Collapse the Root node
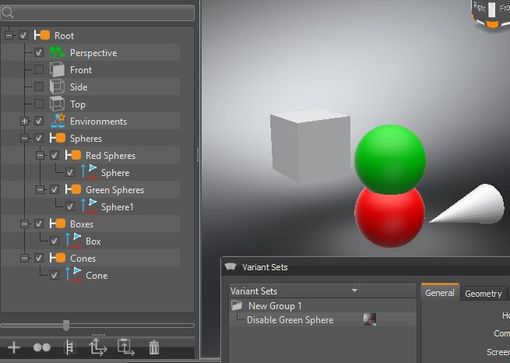This screenshot has height=363, width=510. (9, 35)
